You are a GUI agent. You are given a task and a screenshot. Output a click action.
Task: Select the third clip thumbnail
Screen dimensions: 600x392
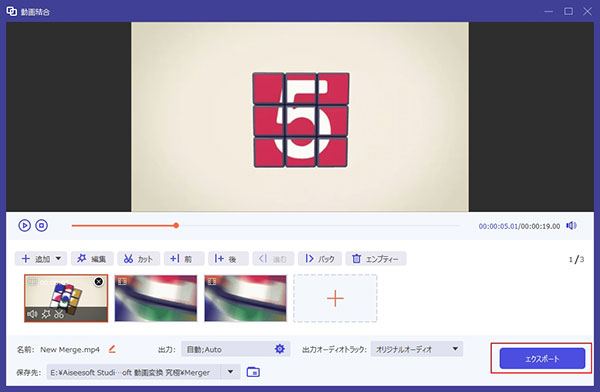pos(245,298)
